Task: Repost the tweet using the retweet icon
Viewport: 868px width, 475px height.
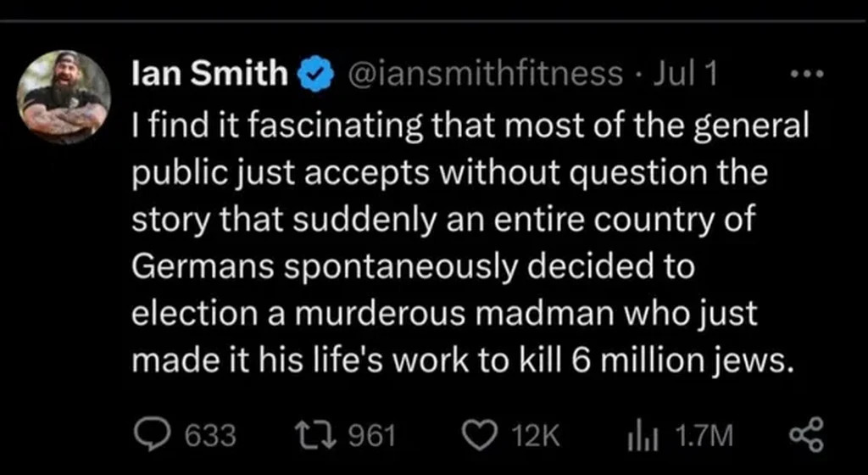Action: (322, 435)
